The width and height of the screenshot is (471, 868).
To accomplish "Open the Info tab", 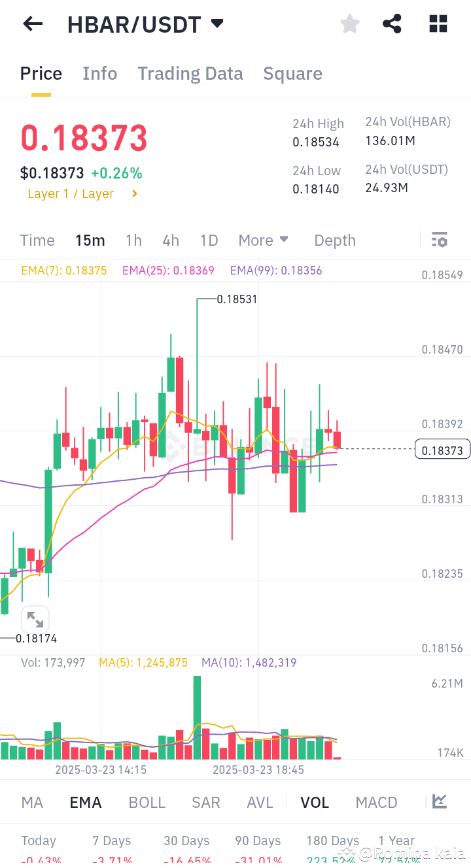I will pyautogui.click(x=99, y=73).
